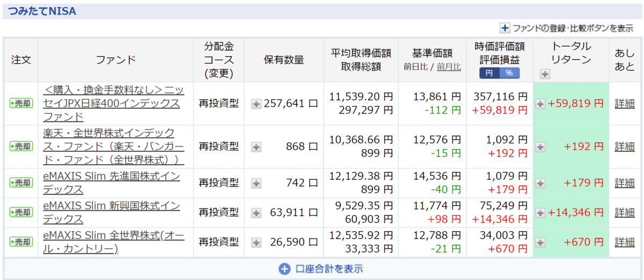Image resolution: width=644 pixels, height=280 pixels.
Task: Click the 前日比 label in the header
Action: click(416, 67)
